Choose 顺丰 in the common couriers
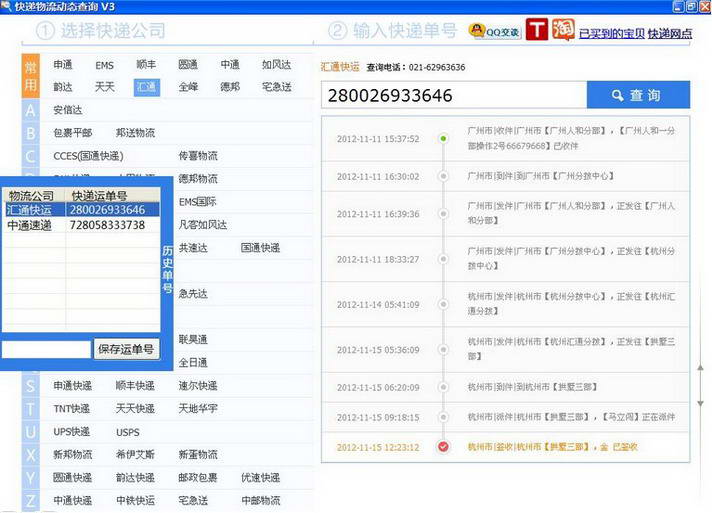The width and height of the screenshot is (712, 513). [x=146, y=65]
